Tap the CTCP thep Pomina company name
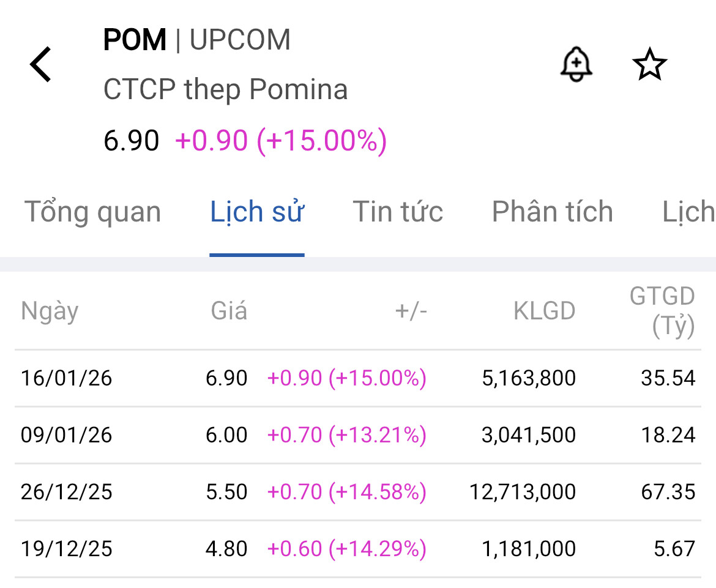Image resolution: width=716 pixels, height=588 pixels. pyautogui.click(x=225, y=90)
